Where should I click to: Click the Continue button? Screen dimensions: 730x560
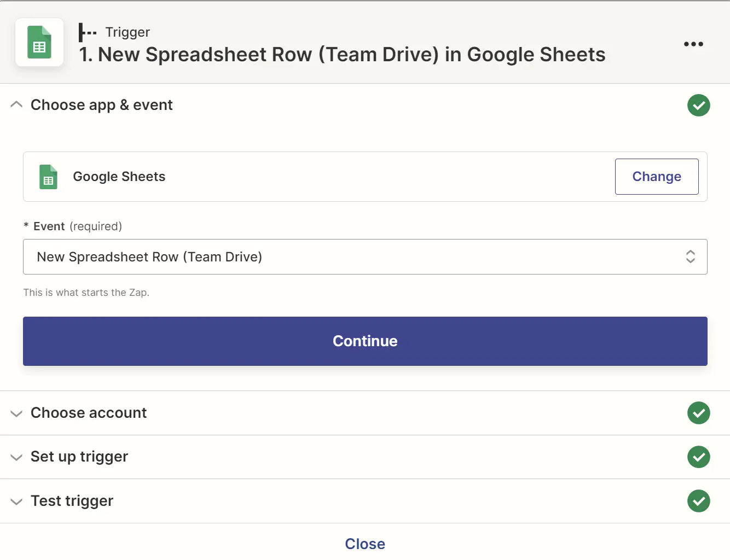click(x=365, y=341)
